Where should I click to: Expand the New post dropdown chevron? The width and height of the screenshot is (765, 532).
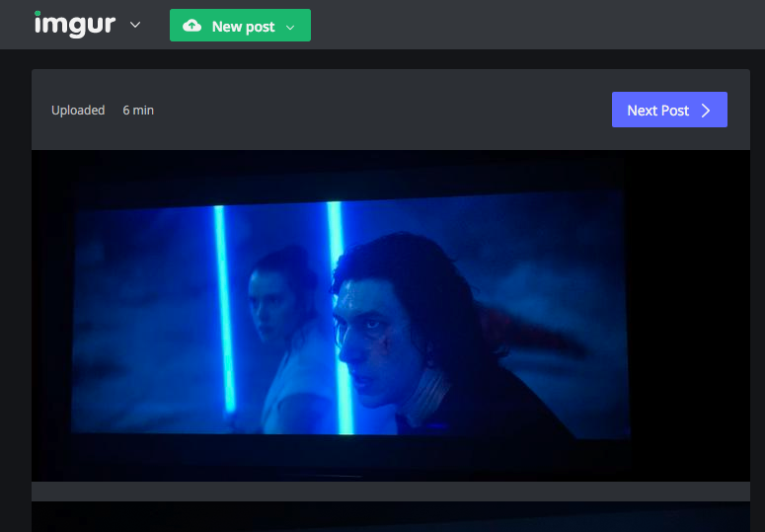coord(290,28)
